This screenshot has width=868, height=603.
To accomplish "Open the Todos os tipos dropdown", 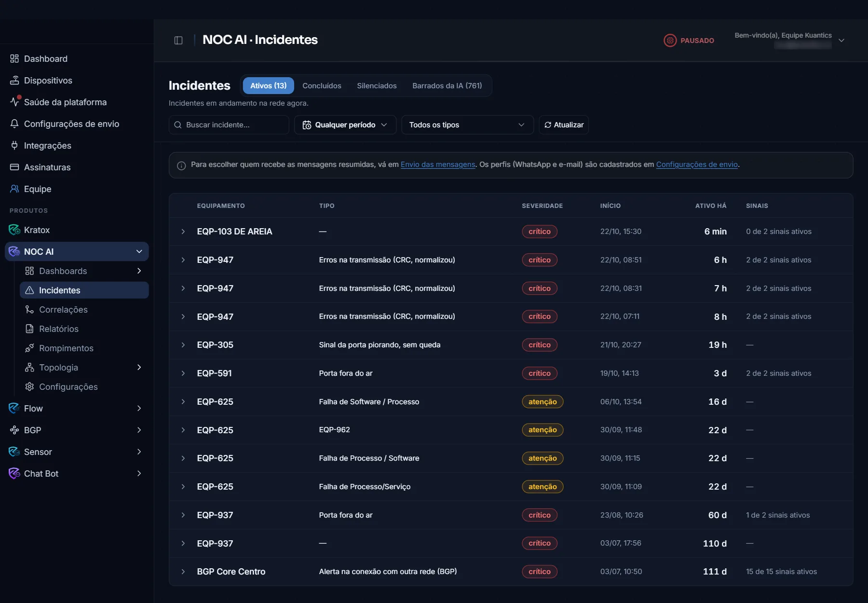I will click(x=467, y=125).
